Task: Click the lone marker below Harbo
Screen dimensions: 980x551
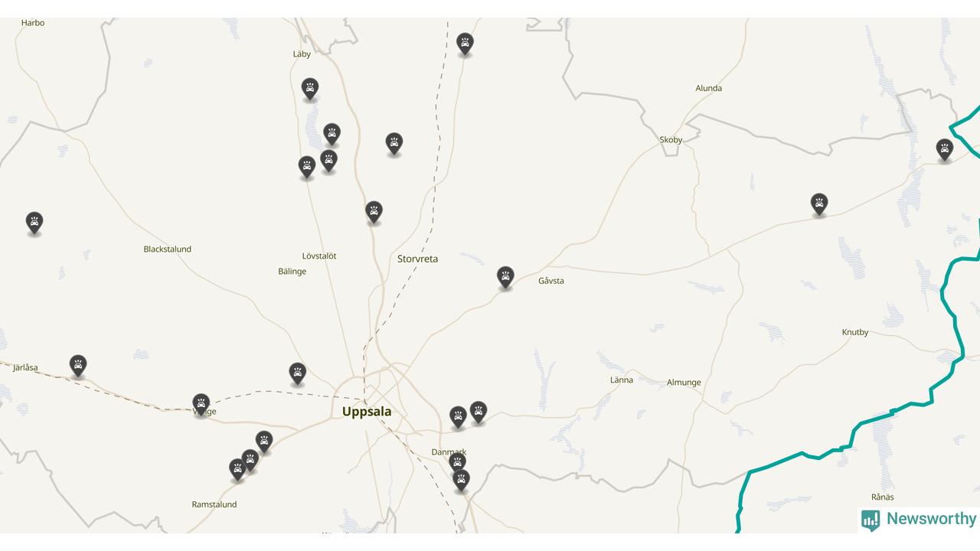Action: [34, 223]
